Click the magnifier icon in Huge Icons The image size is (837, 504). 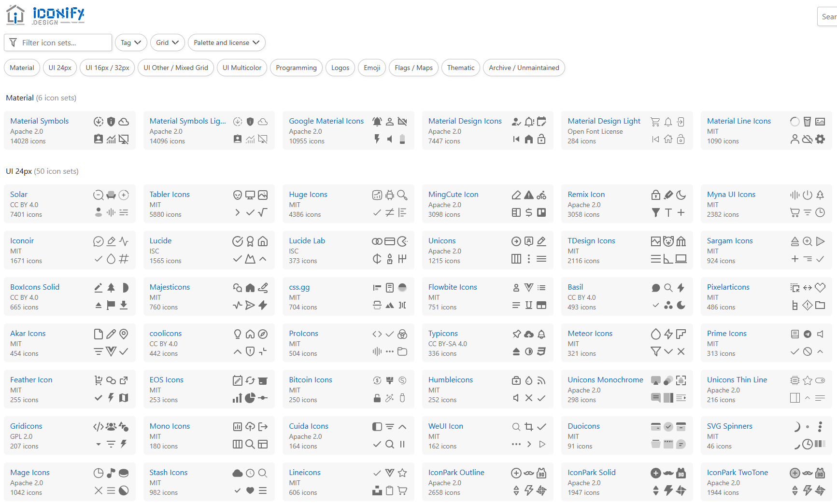402,195
